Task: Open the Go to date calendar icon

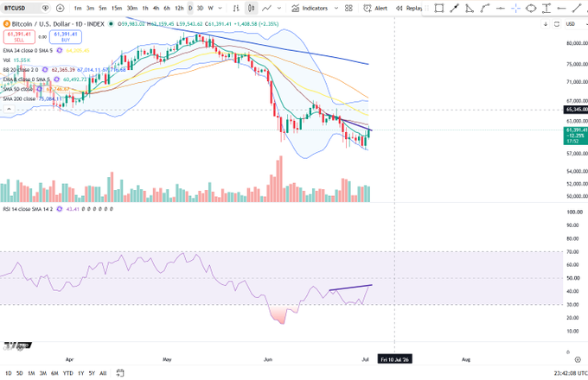Action: point(119,373)
